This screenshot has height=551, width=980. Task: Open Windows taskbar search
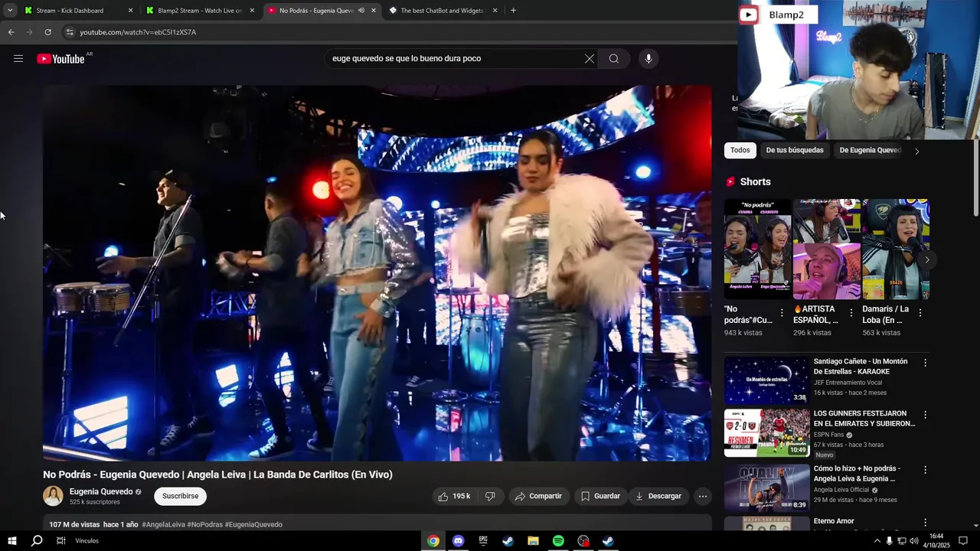37,541
